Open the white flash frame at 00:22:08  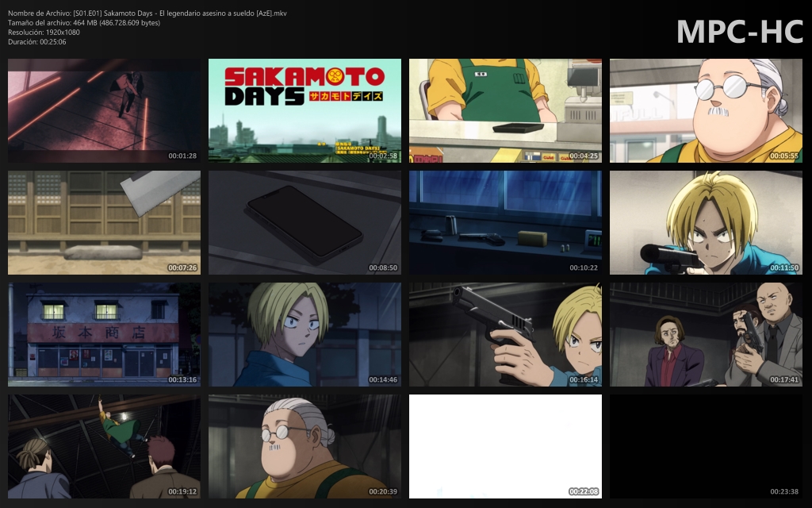(x=505, y=445)
